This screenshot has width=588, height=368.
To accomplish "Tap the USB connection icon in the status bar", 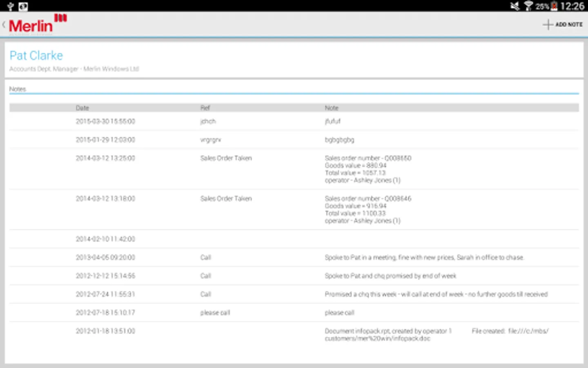I will (10, 7).
